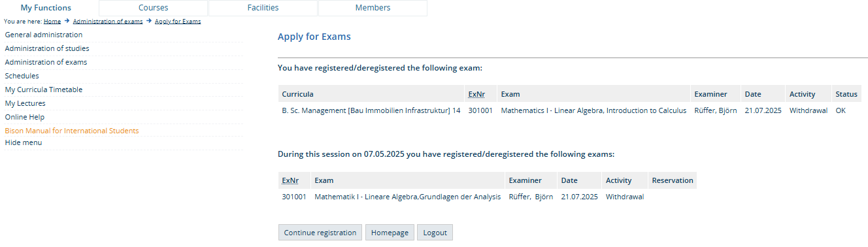Open Bison Manual for International Students

pos(72,131)
